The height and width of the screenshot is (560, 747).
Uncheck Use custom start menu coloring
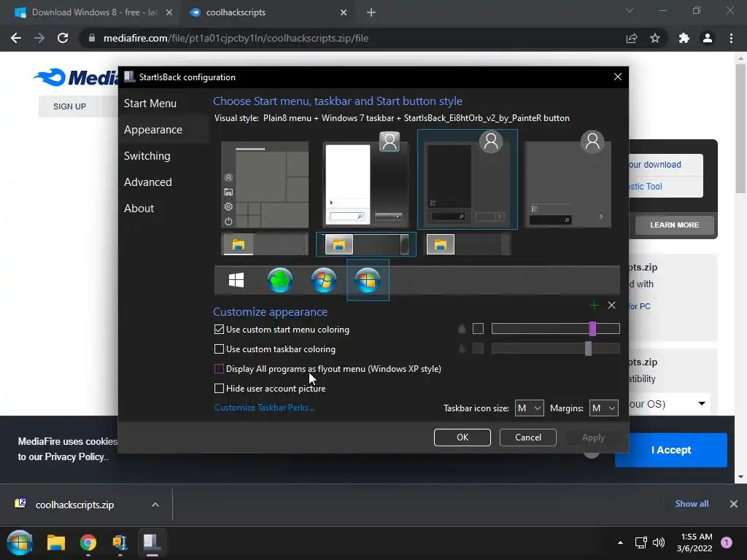click(219, 329)
